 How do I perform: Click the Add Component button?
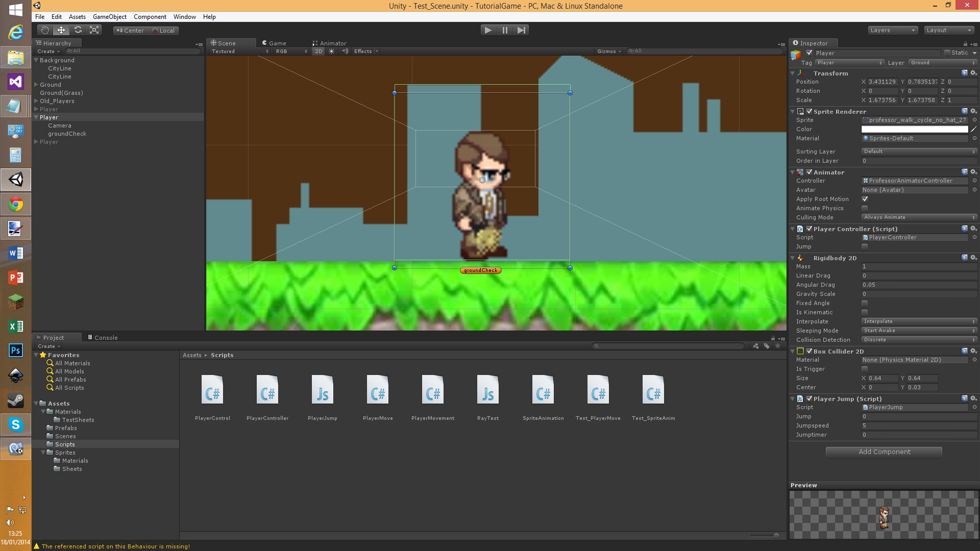click(884, 452)
